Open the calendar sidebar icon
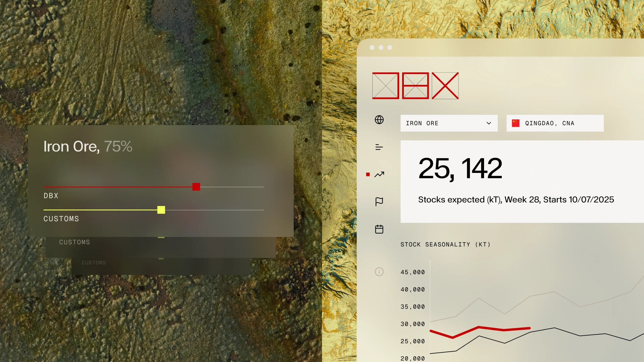The width and height of the screenshot is (644, 362). point(379,229)
